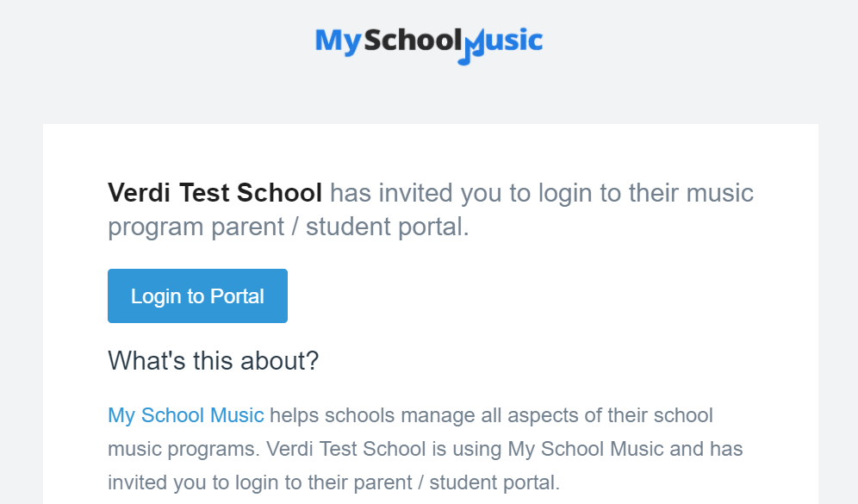Click the Login to Portal button
Viewport: 858px width, 504px height.
pos(197,296)
